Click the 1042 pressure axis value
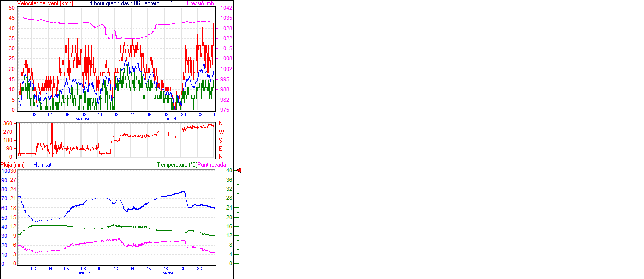This screenshot has height=279, width=644. pyautogui.click(x=226, y=8)
